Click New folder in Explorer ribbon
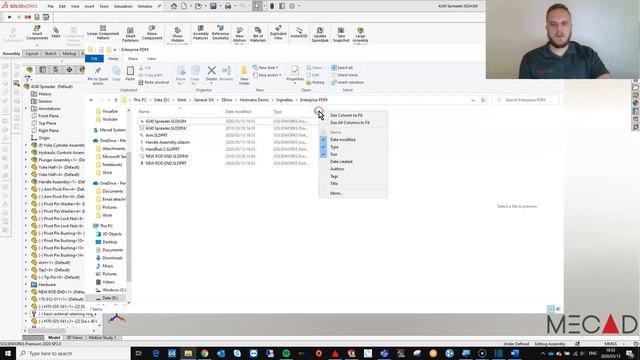 tap(244, 76)
